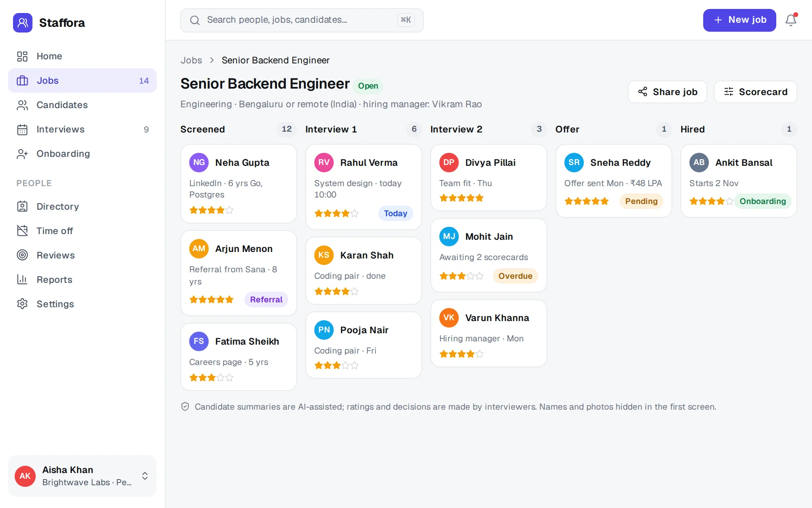Expand the Aisha Khan account switcher chevron
Image resolution: width=812 pixels, height=508 pixels.
145,476
